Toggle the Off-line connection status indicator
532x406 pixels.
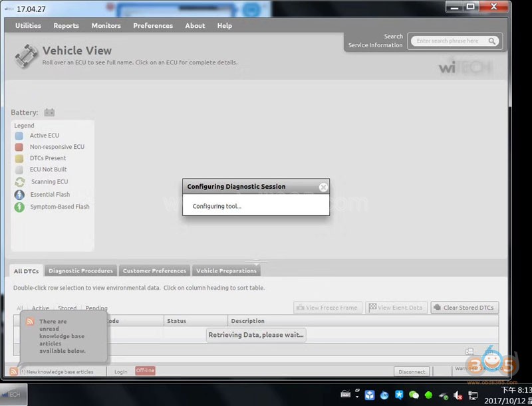[145, 371]
